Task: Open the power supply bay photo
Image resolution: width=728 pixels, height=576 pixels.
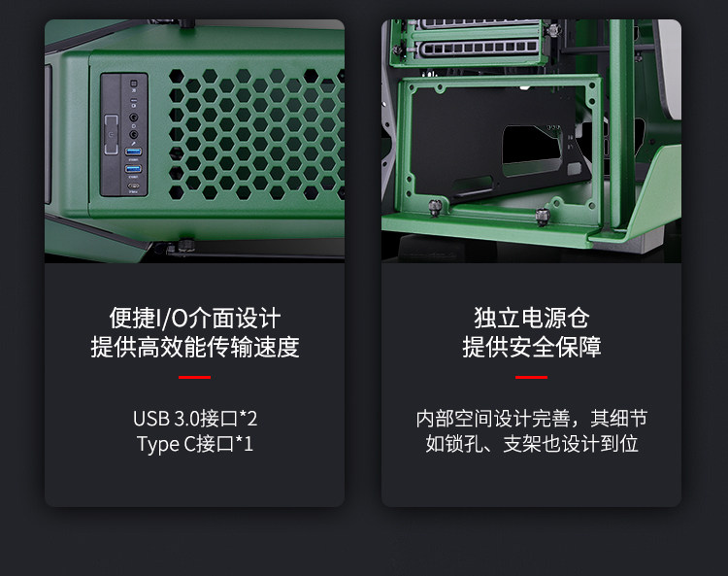Action: [531, 141]
